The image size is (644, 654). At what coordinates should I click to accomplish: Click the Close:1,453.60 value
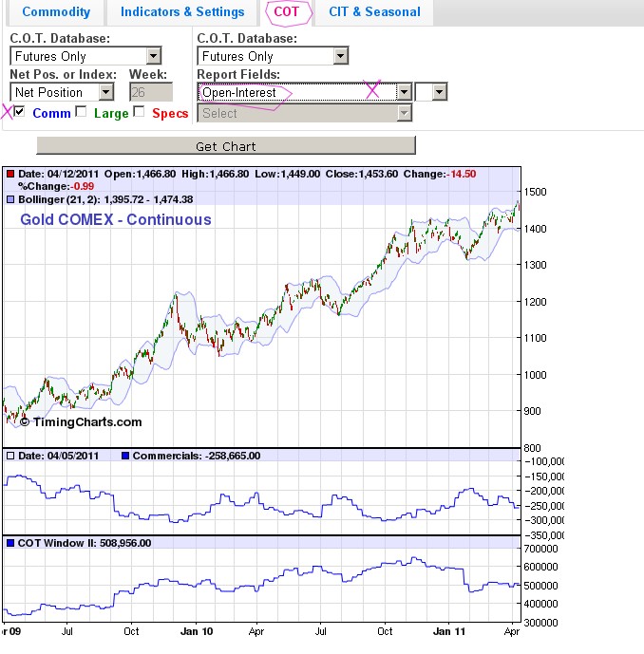pyautogui.click(x=362, y=174)
